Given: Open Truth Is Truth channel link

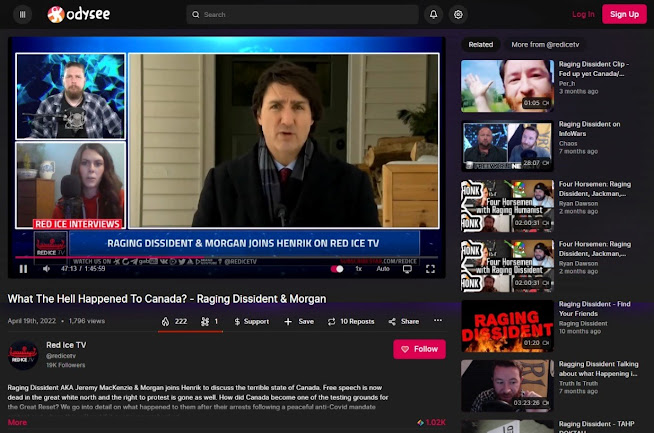Looking at the screenshot, I should [x=578, y=383].
